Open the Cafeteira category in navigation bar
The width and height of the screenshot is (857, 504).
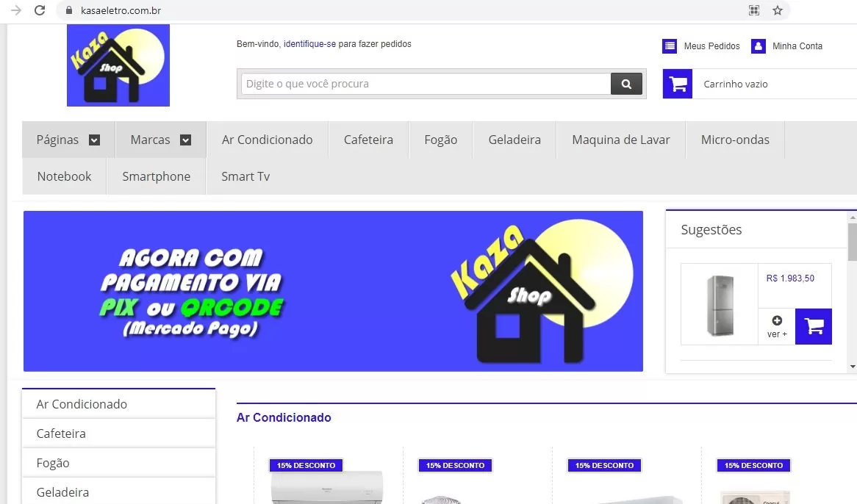tap(368, 140)
